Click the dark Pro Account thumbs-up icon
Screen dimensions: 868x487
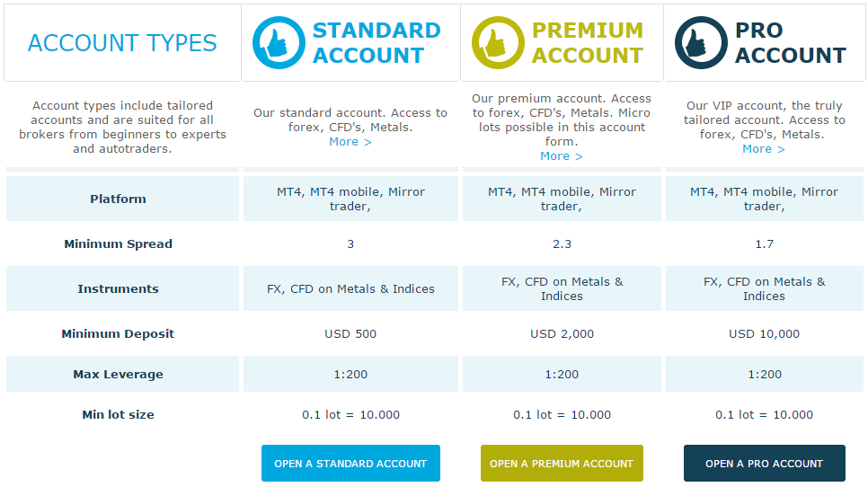701,42
